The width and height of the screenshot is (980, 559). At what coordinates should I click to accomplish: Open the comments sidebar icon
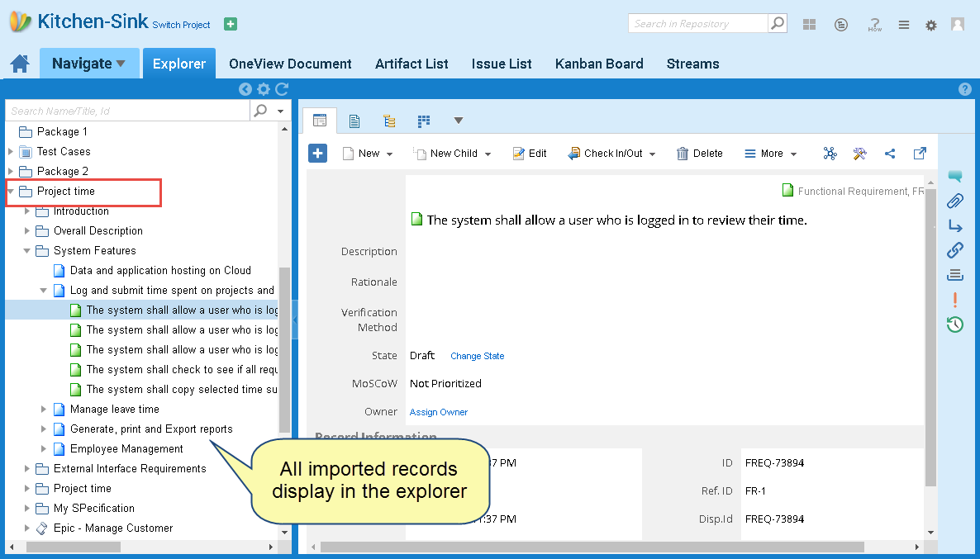click(x=955, y=177)
